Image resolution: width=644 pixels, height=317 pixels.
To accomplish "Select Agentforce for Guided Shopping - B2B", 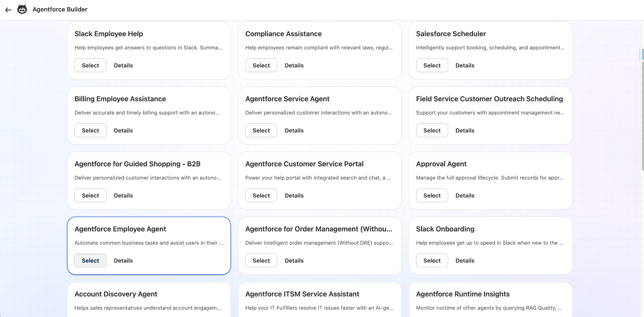I will pyautogui.click(x=90, y=196).
